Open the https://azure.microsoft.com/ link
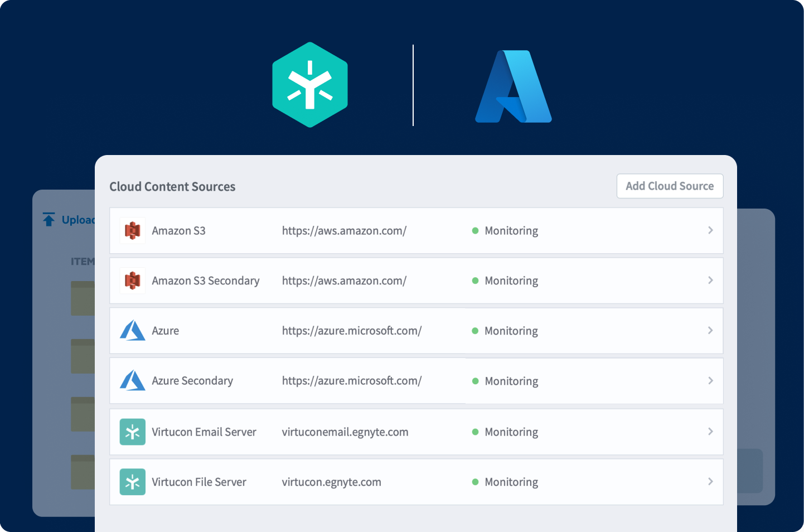 pyautogui.click(x=352, y=331)
